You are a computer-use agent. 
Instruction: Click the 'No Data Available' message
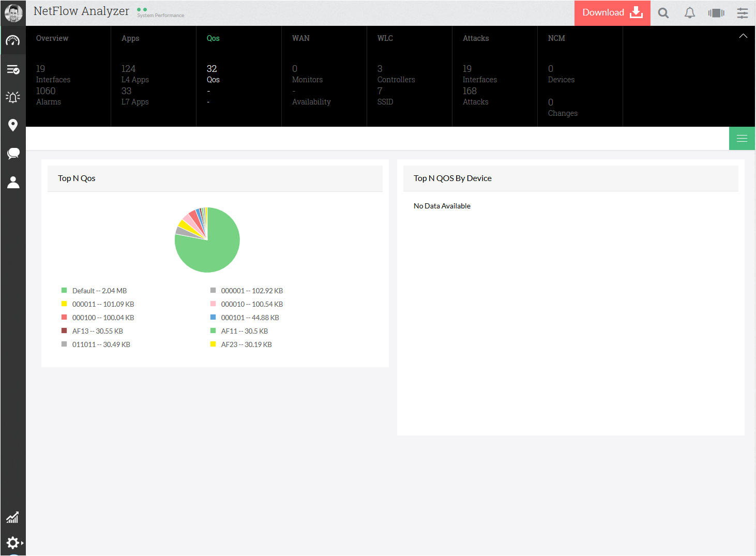click(442, 206)
